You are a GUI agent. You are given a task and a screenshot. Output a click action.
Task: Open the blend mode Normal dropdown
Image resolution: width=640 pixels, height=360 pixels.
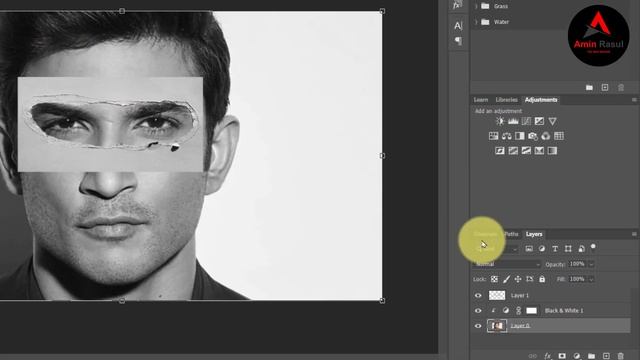pyautogui.click(x=507, y=264)
